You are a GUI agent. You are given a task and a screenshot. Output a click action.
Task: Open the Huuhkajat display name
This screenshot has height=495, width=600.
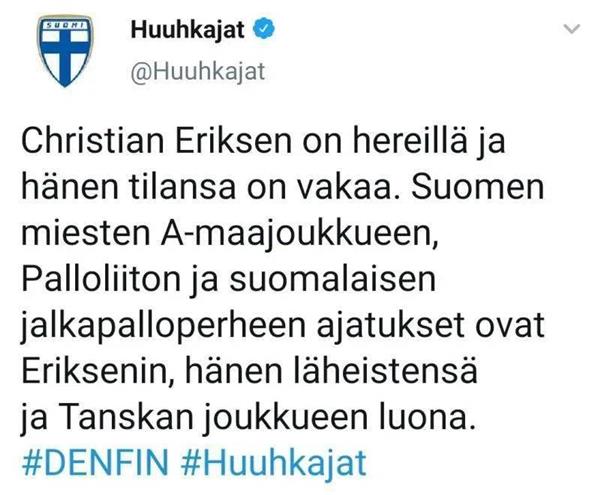[188, 30]
